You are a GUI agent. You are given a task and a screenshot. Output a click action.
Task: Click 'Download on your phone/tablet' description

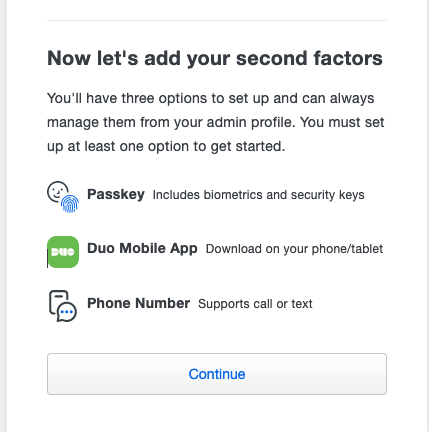[x=294, y=249]
